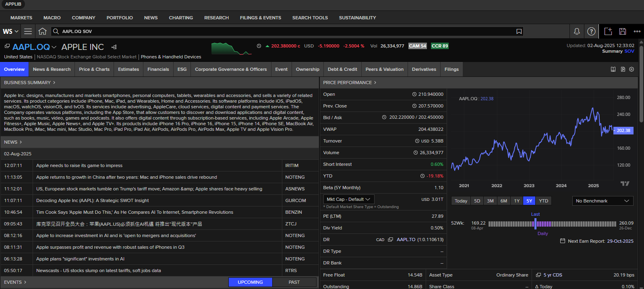Bookmark this page via the bookmark icon
Screen dimensions: 644x289
click(519, 31)
